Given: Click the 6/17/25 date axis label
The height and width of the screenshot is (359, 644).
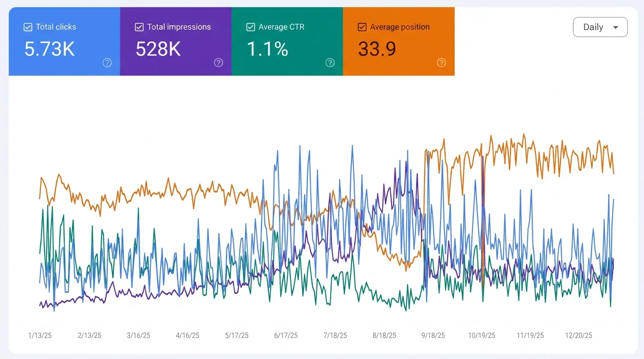Looking at the screenshot, I should click(286, 335).
